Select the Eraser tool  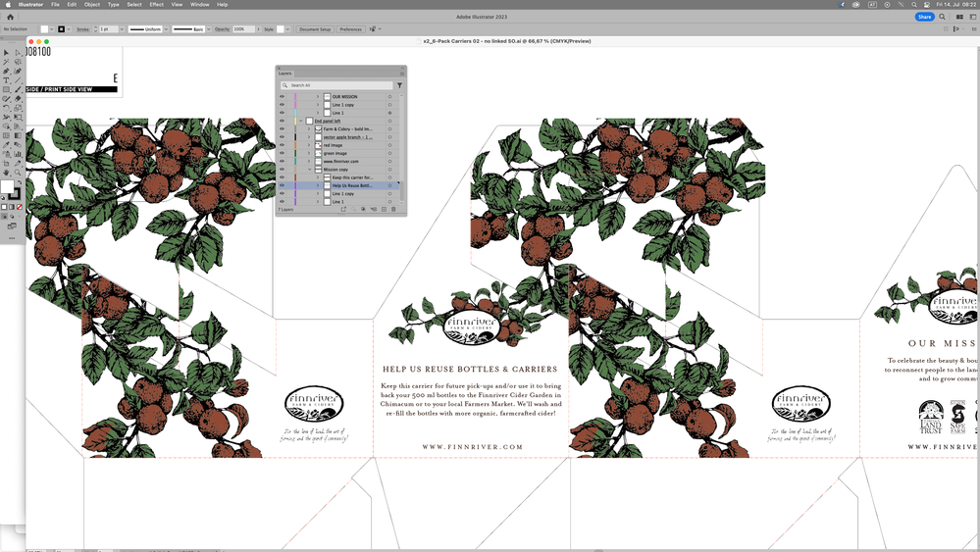coord(18,99)
